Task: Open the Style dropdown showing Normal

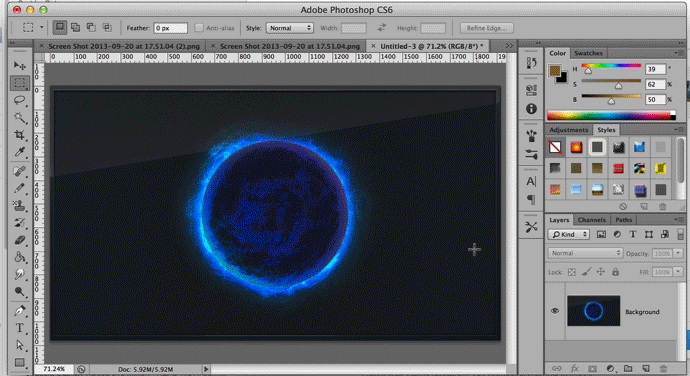Action: 290,28
